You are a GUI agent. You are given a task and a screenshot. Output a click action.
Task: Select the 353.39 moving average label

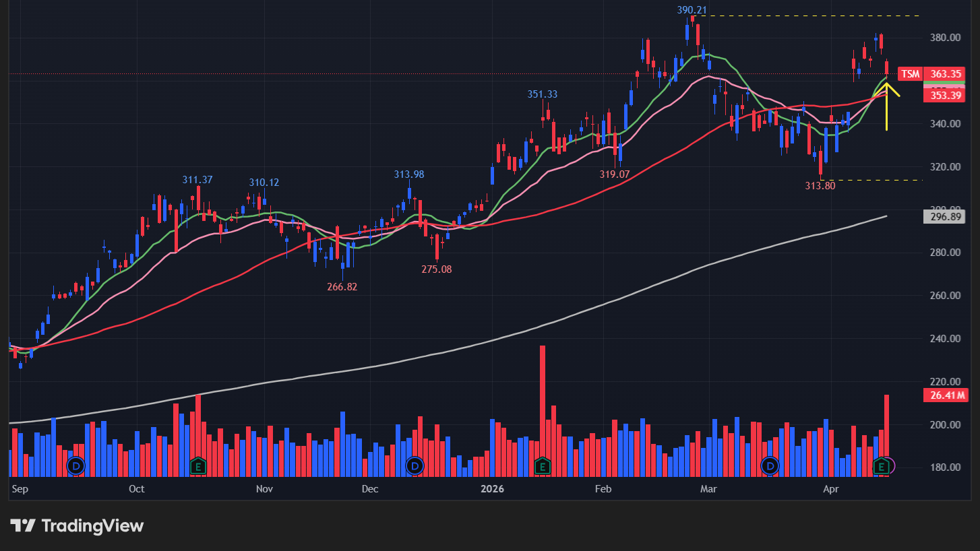pyautogui.click(x=945, y=96)
